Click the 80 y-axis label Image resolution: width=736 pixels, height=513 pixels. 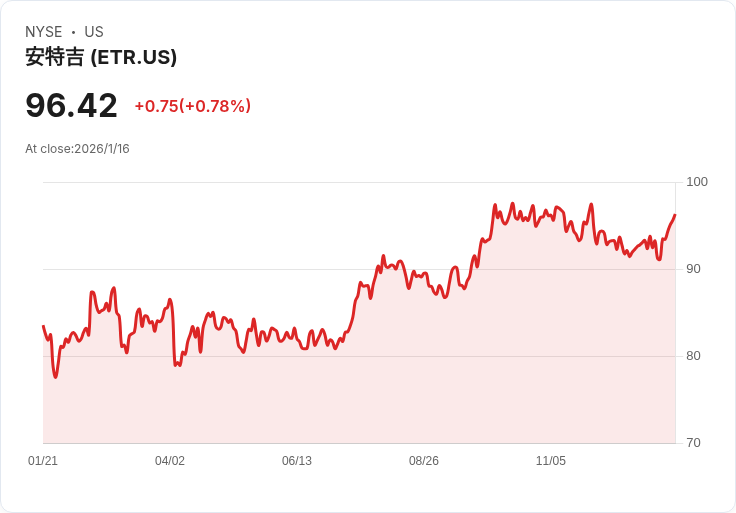pos(694,356)
